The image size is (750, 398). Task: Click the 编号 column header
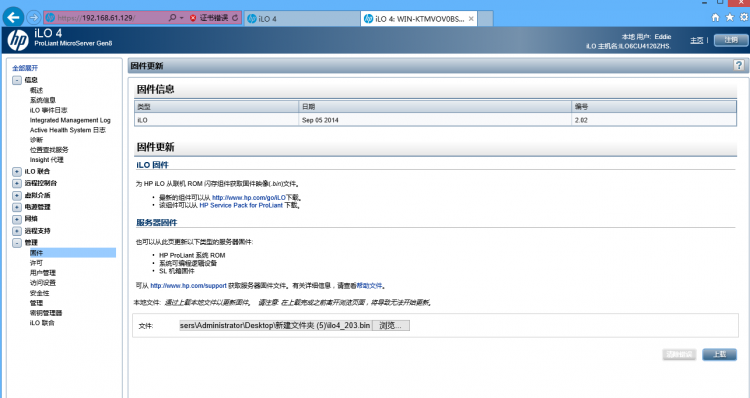pos(654,107)
